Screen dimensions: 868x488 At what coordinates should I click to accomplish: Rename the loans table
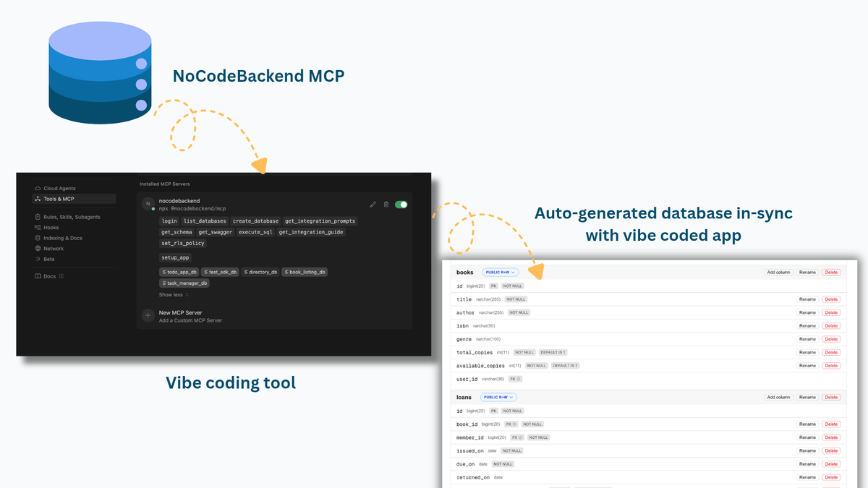coord(808,397)
